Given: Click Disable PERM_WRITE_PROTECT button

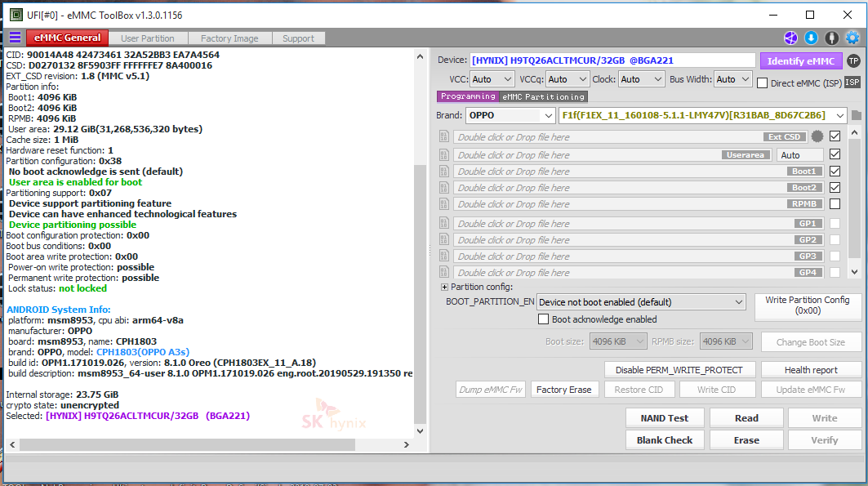Looking at the screenshot, I should (x=679, y=370).
